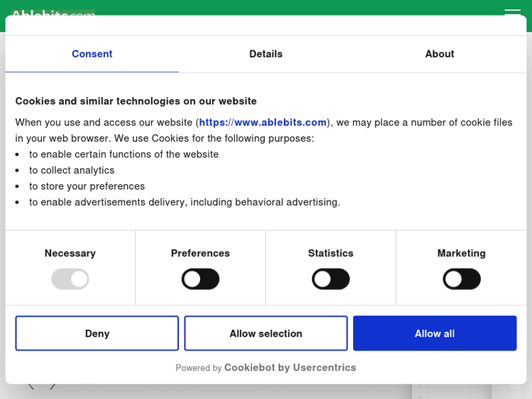Click the Marketing category label
Screen dimensions: 532x399
(461, 253)
